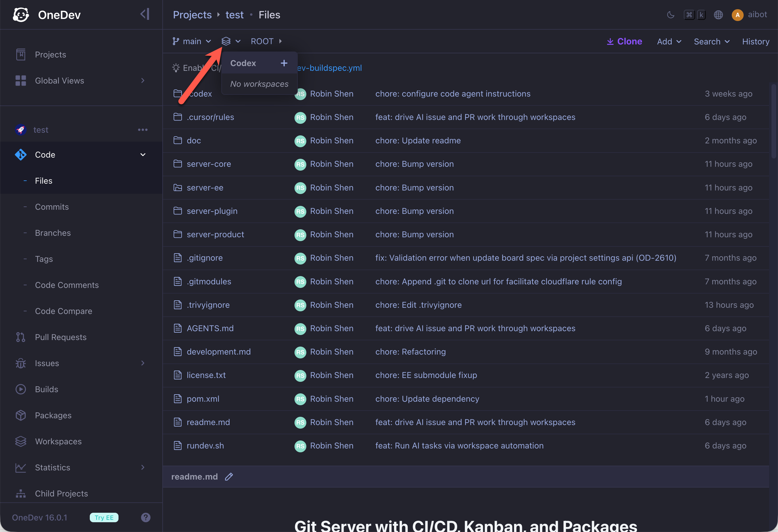This screenshot has height=532, width=778.
Task: Open readme.md in file list
Action: pos(208,422)
